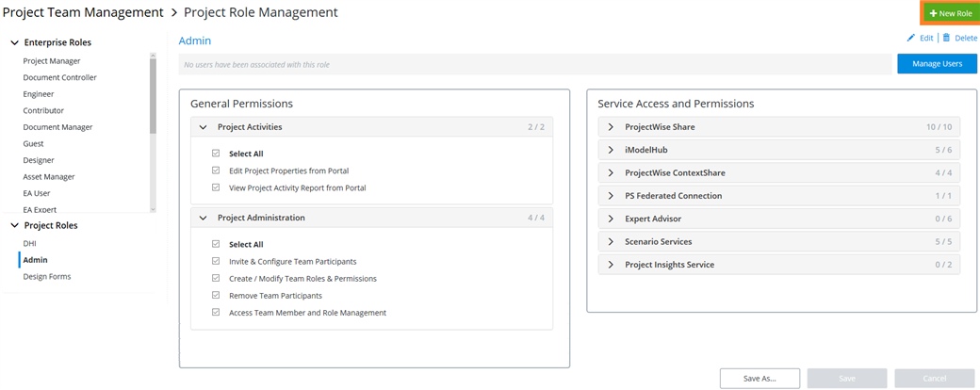Image resolution: width=980 pixels, height=390 pixels.
Task: Select the Document Controller enterprise role
Action: 59,77
